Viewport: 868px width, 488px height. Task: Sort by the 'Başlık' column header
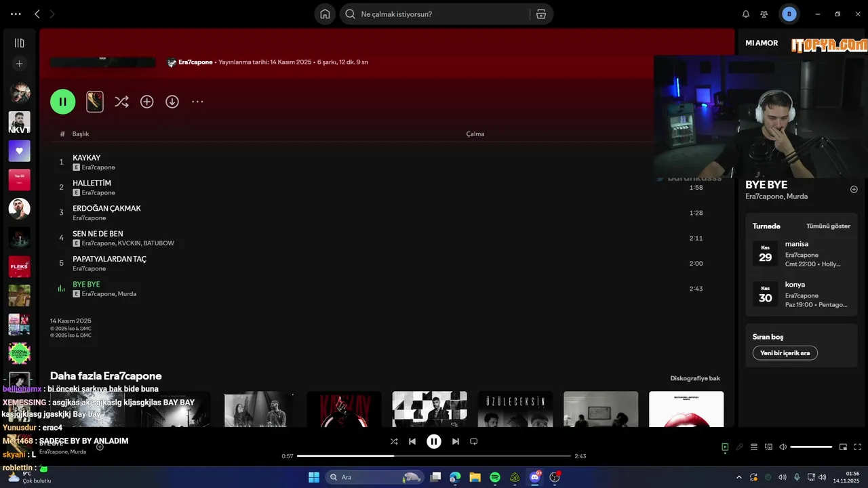(81, 134)
